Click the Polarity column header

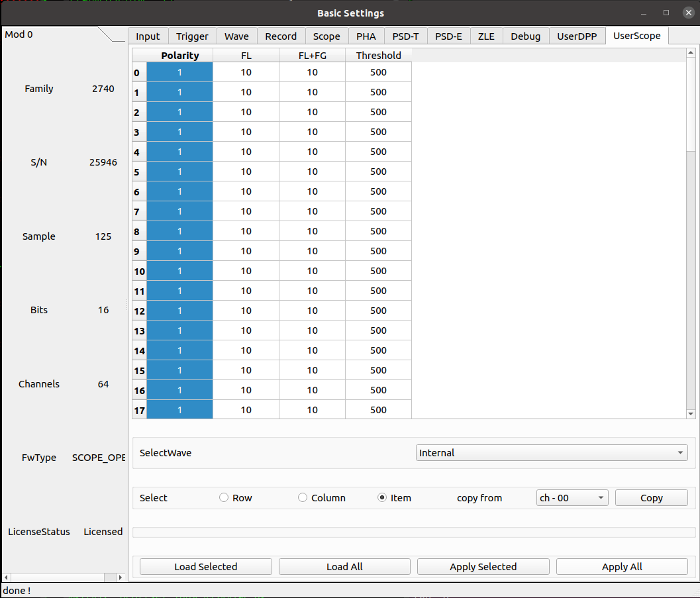(179, 56)
